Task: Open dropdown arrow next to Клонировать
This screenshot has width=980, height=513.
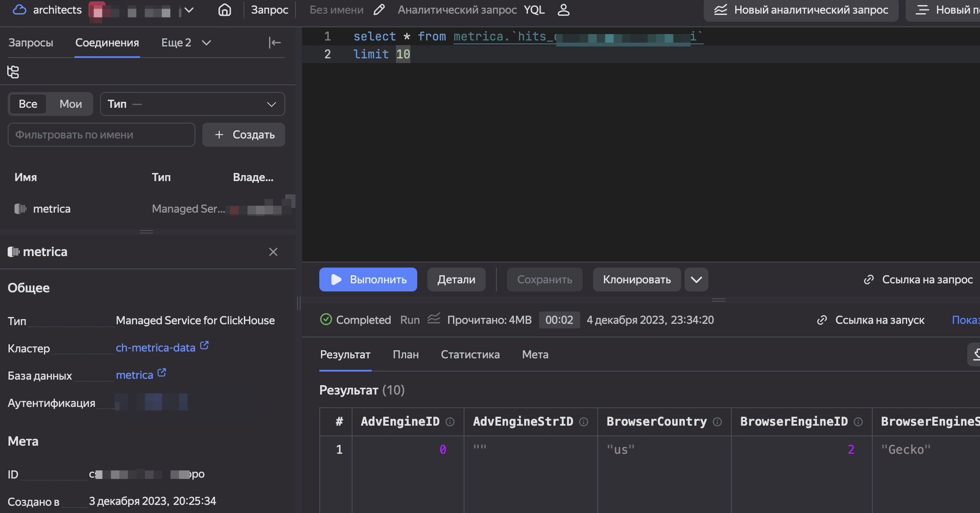Action: (696, 280)
